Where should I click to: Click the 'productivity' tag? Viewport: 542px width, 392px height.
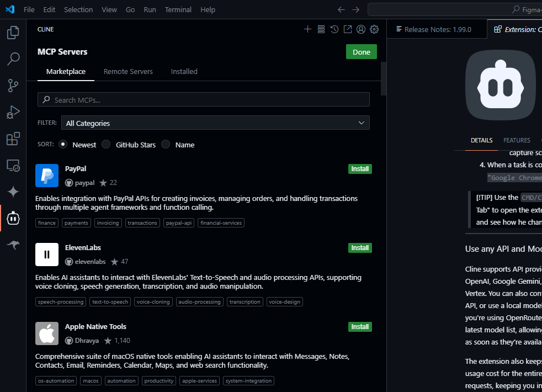[158, 380]
